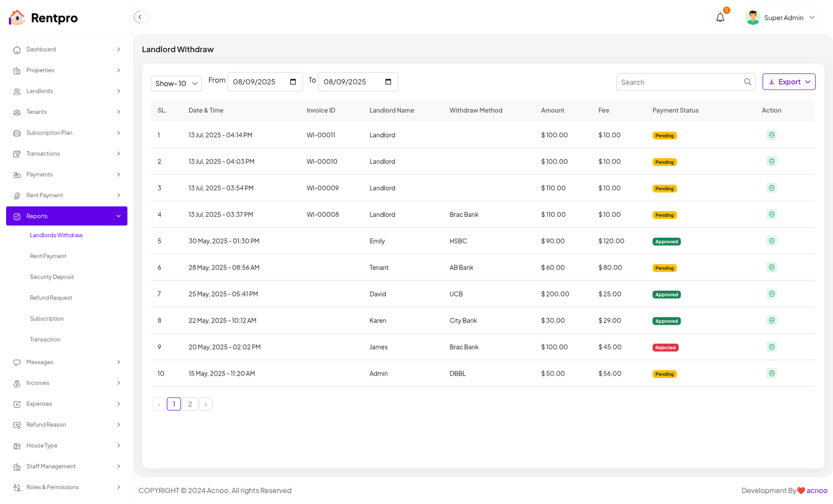Open Refund Request report
833x504 pixels.
(51, 298)
